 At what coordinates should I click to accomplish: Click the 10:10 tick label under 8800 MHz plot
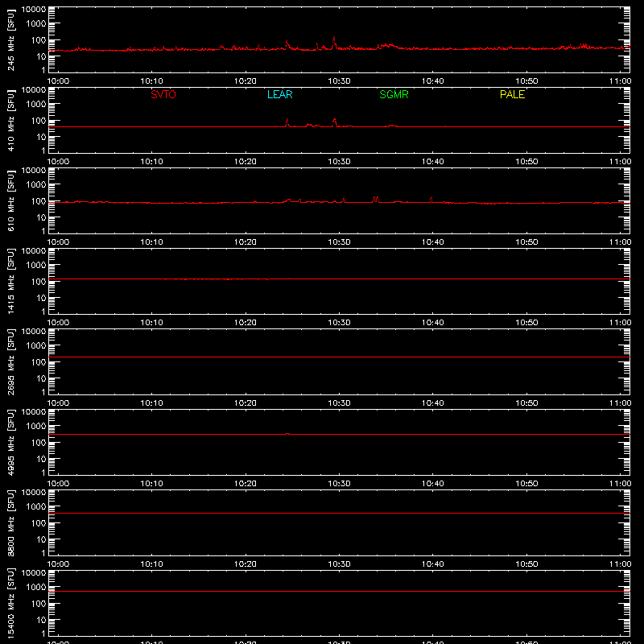[x=151, y=564]
